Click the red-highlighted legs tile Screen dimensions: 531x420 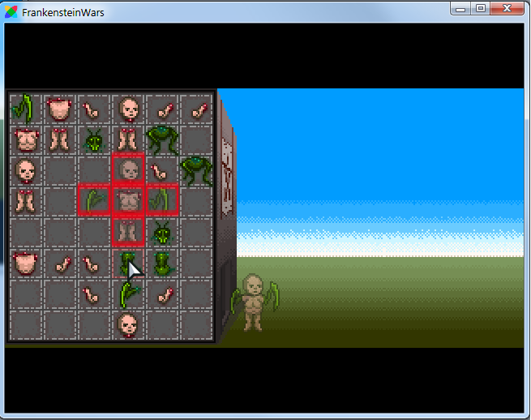coord(128,232)
